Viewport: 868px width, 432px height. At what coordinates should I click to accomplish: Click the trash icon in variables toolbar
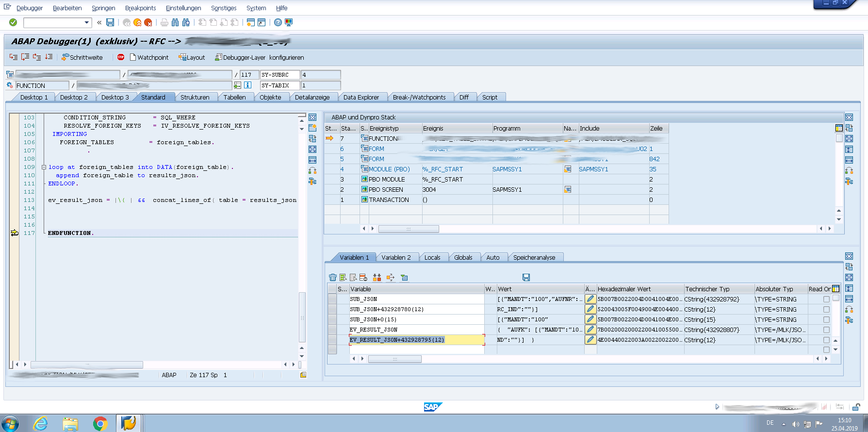point(332,278)
